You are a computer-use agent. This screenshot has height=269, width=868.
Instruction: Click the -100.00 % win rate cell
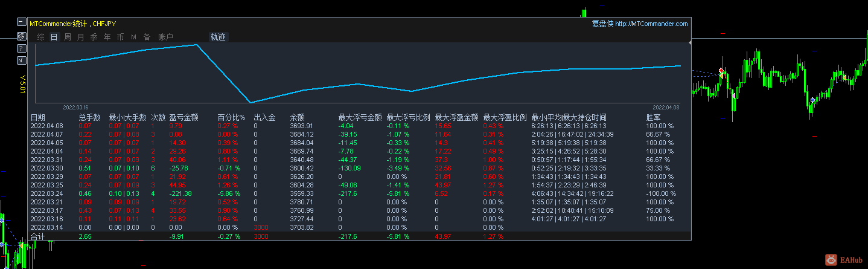coord(661,193)
